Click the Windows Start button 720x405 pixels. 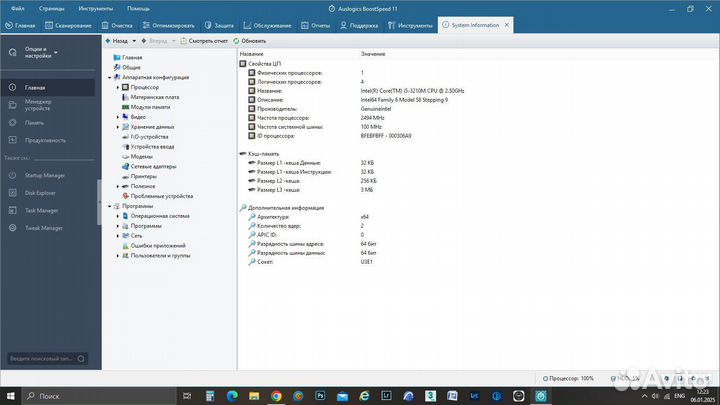[x=11, y=396]
